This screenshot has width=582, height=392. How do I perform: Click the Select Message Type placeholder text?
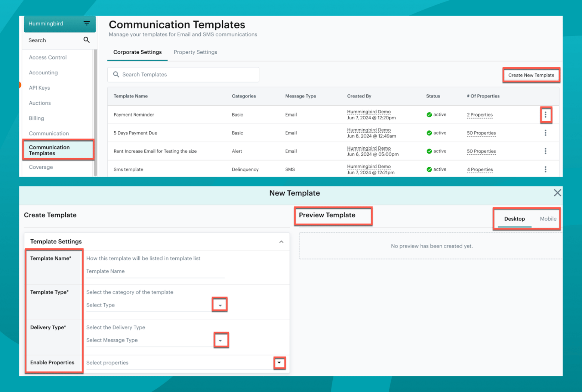pos(112,340)
